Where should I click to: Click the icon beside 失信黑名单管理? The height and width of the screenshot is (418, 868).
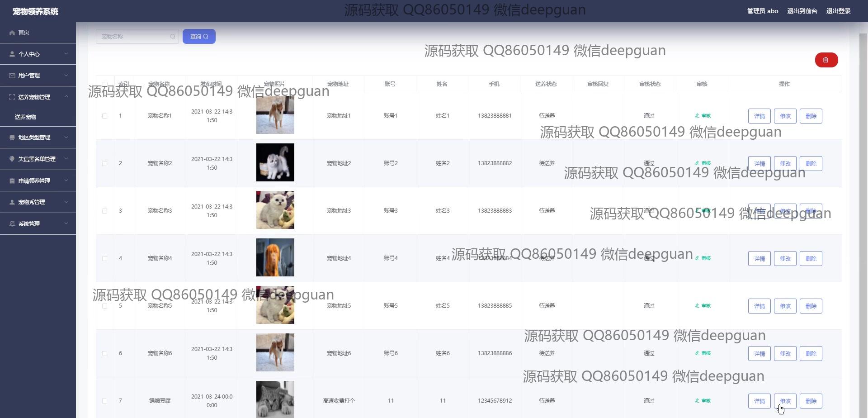click(12, 159)
